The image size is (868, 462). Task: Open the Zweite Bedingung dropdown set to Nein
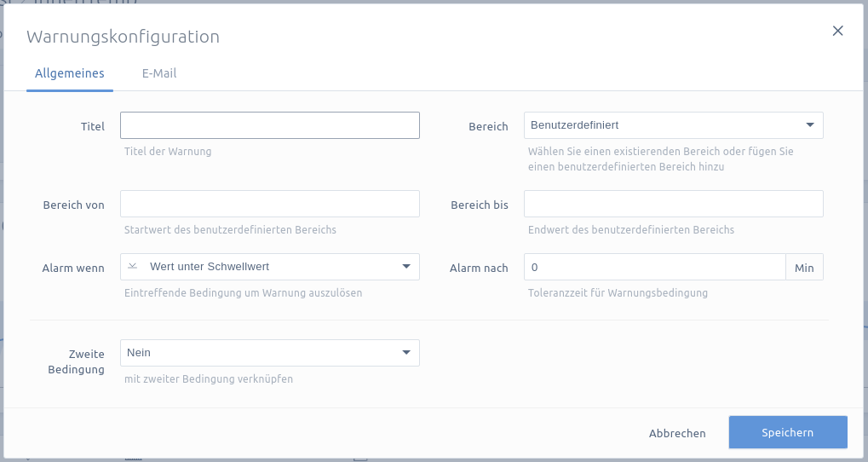click(269, 353)
